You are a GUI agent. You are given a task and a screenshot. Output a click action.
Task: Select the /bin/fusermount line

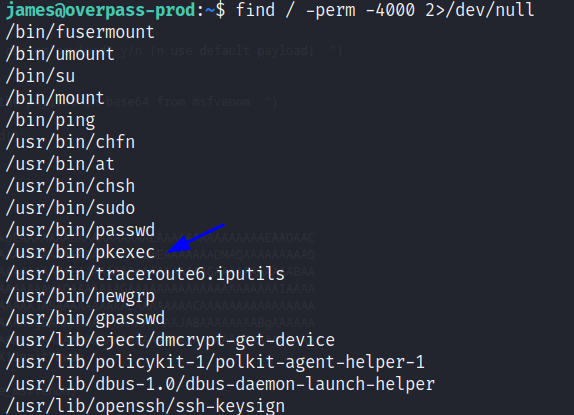pyautogui.click(x=80, y=32)
